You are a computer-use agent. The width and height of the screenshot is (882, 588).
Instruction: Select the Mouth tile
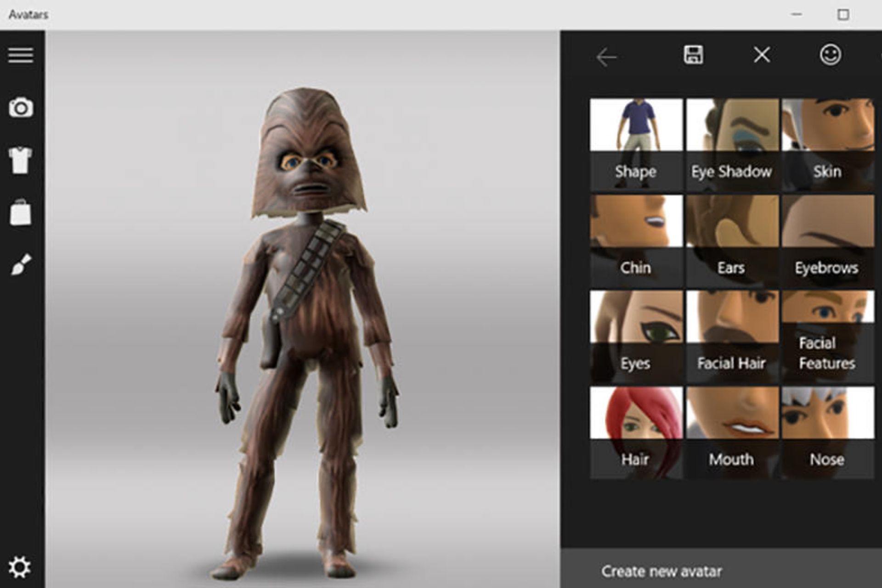[732, 433]
